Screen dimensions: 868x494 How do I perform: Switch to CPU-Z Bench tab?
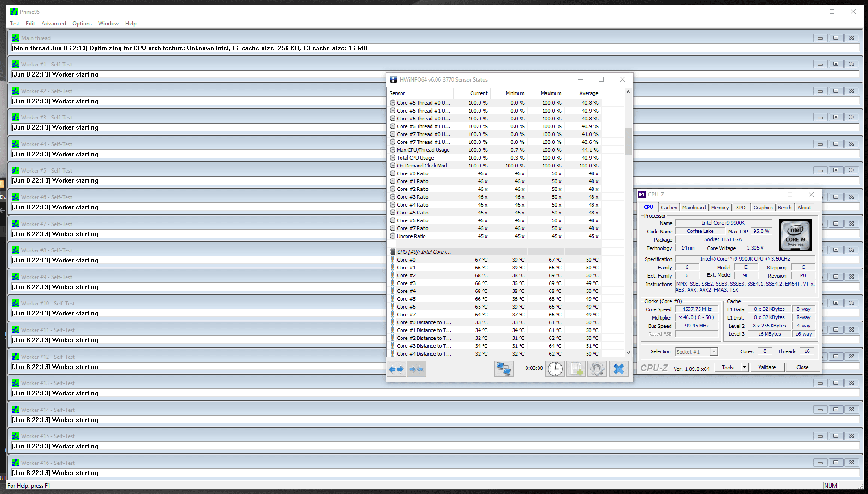coord(784,208)
